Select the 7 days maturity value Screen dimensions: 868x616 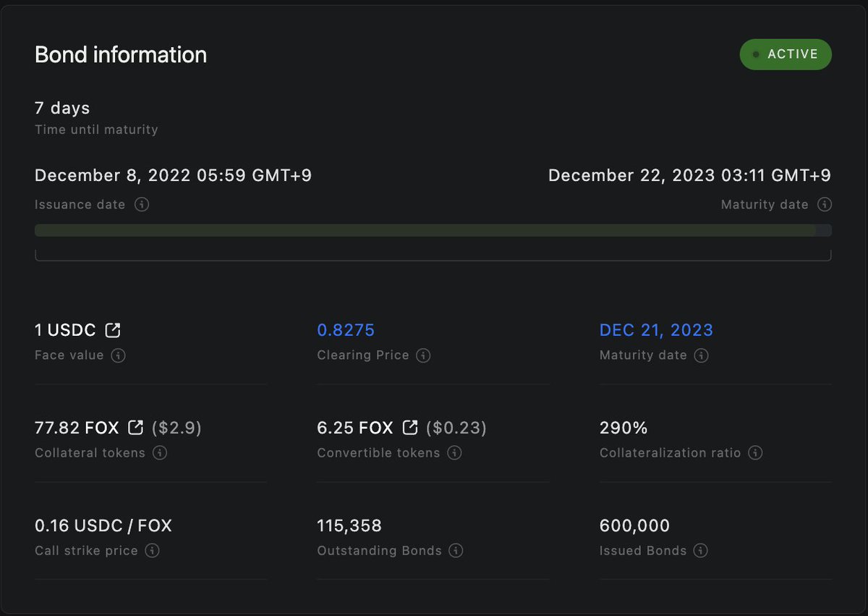[x=62, y=108]
